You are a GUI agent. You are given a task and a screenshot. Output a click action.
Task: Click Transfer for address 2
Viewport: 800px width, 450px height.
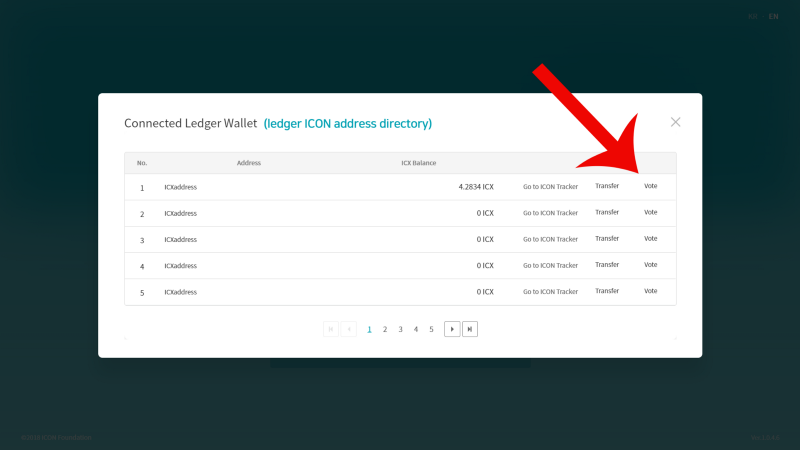click(x=607, y=212)
